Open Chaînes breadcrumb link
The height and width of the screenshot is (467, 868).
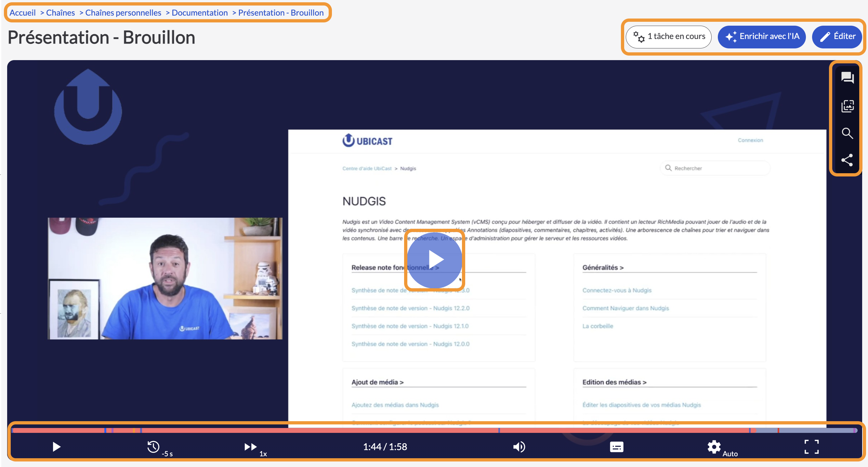click(x=60, y=13)
